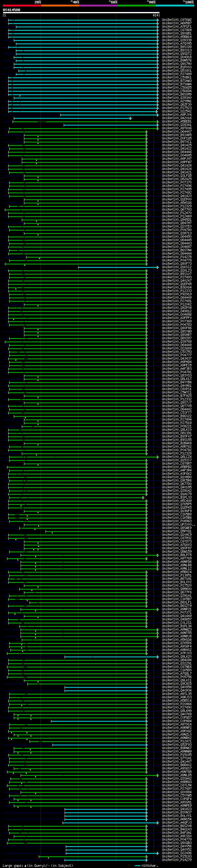
Task: Open hit UniRef100_A7P1F1
Action: pos(177,26)
